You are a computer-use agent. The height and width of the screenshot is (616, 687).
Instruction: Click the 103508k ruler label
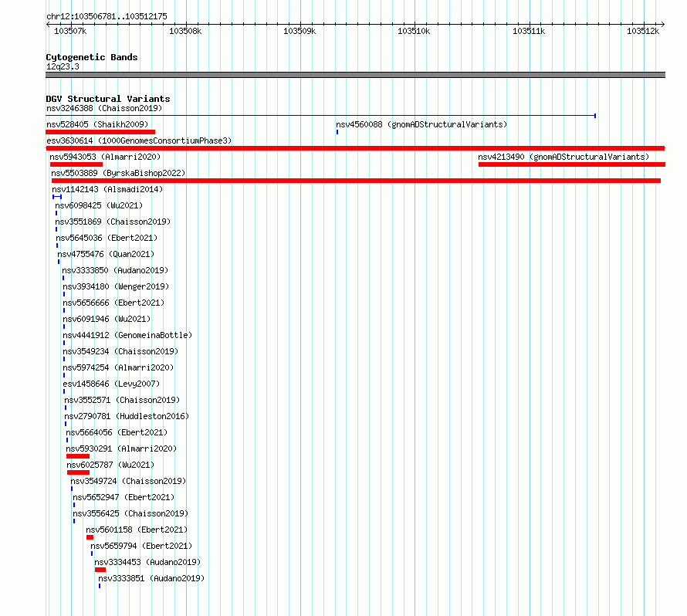pos(185,31)
